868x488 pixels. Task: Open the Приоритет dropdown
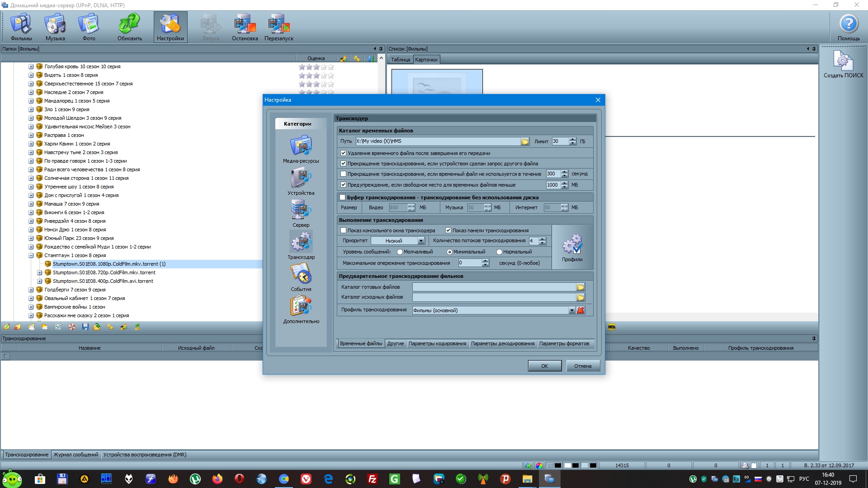tap(421, 241)
